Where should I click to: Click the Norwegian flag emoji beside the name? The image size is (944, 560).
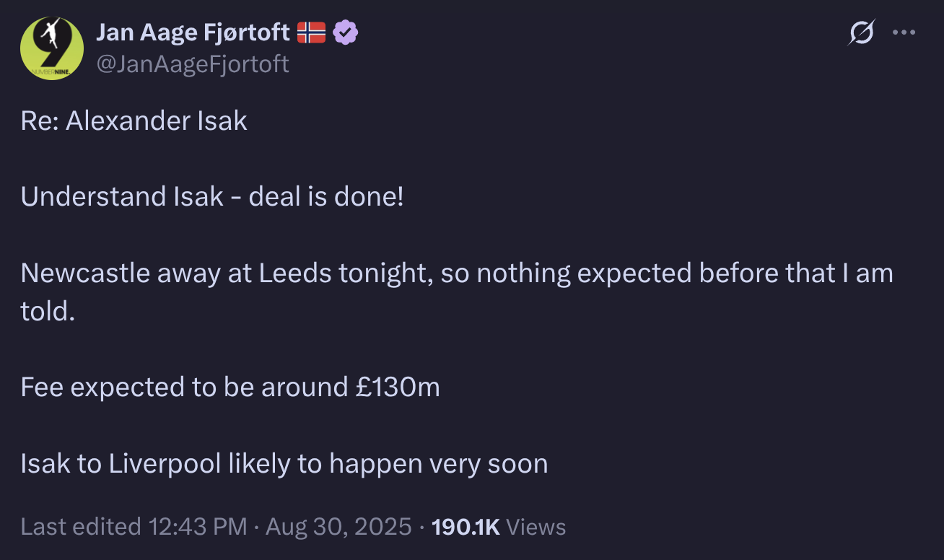click(311, 32)
